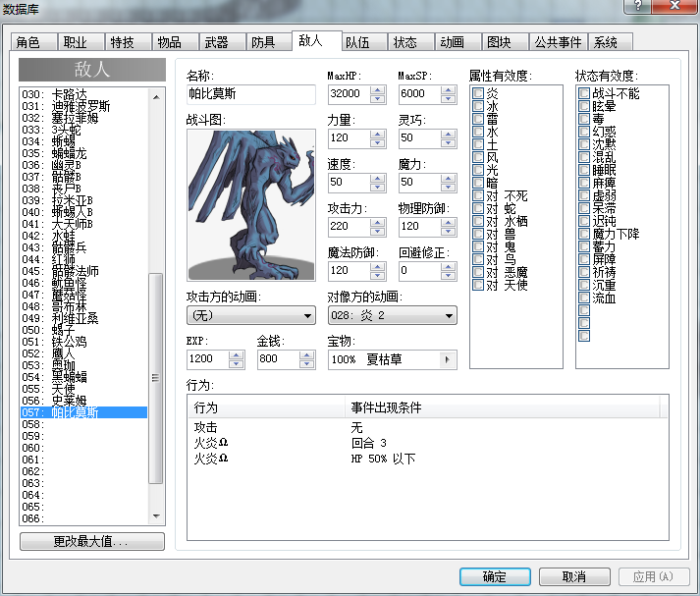Image resolution: width=700 pixels, height=596 pixels.
Task: Click the 更改最大值 button
Action: [x=92, y=542]
